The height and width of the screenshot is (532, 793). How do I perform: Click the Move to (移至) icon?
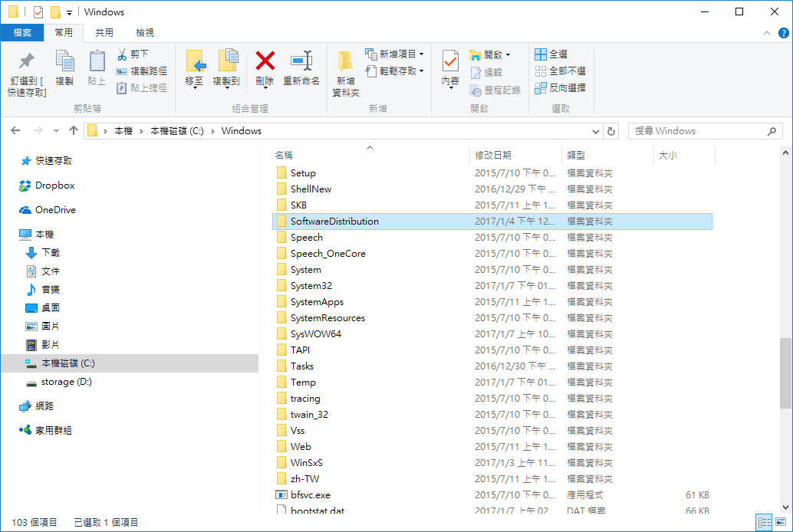click(195, 61)
